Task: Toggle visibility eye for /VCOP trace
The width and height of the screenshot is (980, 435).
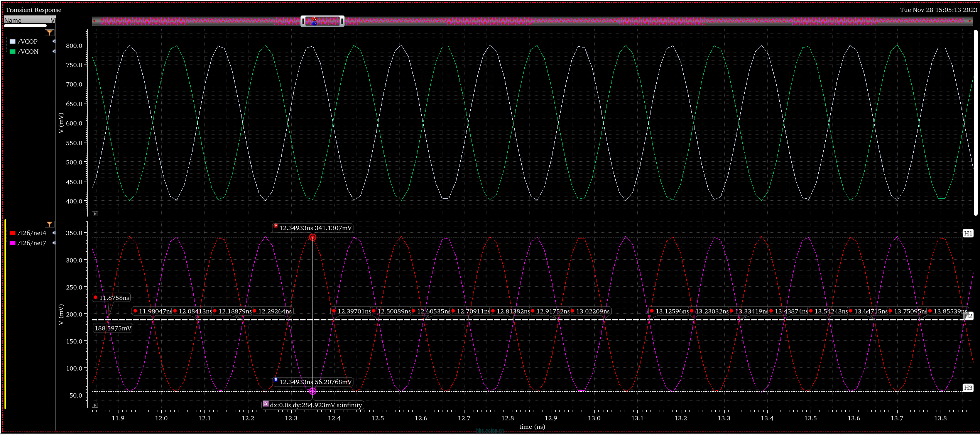Action: pyautogui.click(x=54, y=41)
